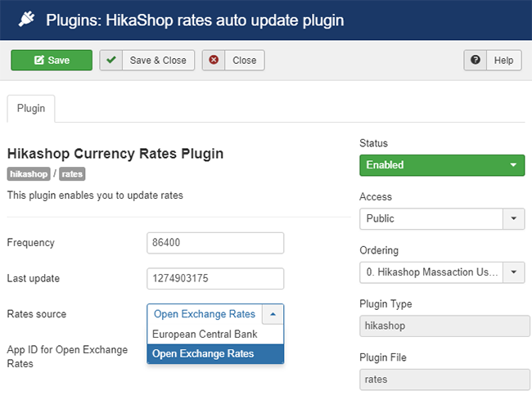Image resolution: width=532 pixels, height=413 pixels.
Task: Click the red X close icon
Action: pos(214,60)
